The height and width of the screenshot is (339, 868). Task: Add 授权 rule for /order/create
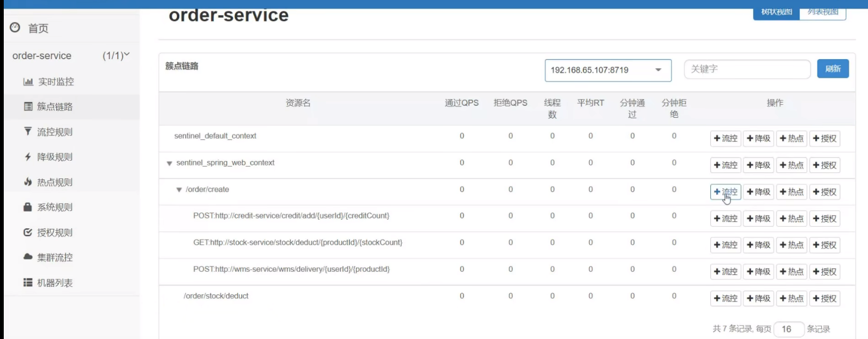pyautogui.click(x=825, y=192)
